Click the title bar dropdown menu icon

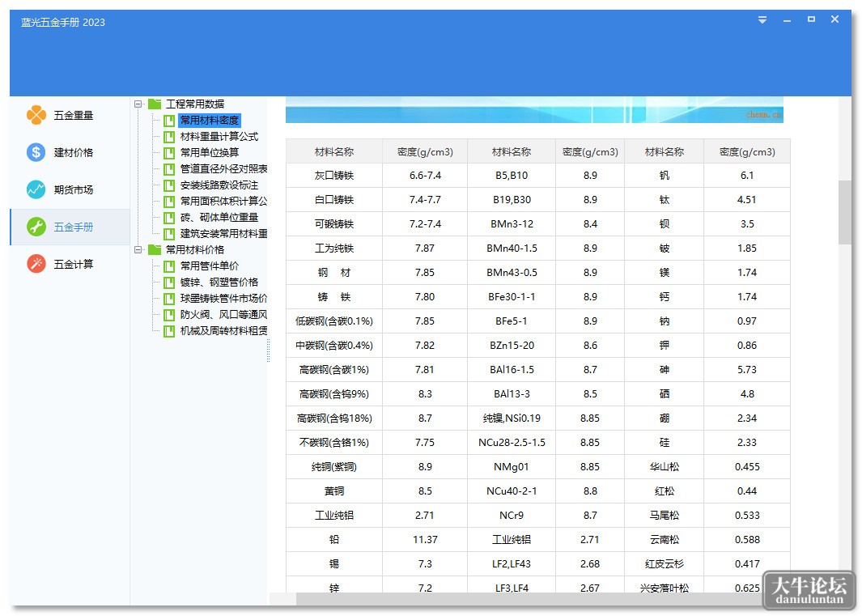(762, 19)
